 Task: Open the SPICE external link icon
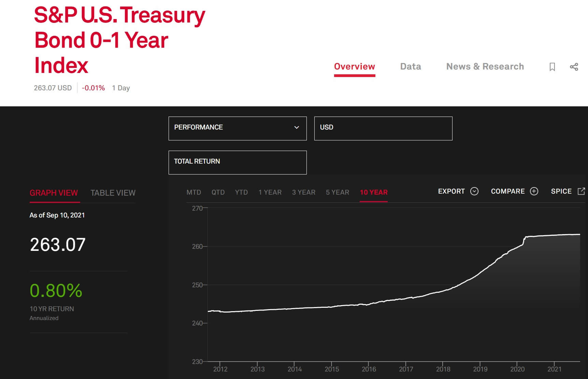[581, 191]
